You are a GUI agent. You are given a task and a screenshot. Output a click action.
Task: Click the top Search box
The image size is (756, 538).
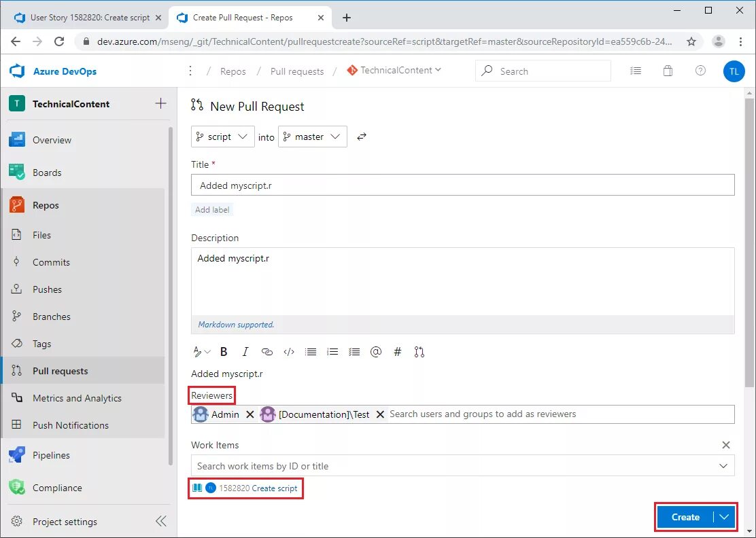[x=543, y=71]
